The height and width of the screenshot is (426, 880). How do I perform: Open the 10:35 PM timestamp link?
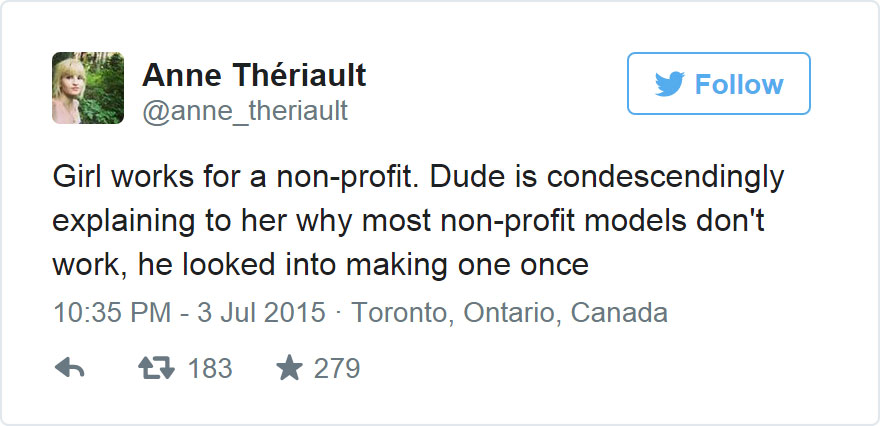point(100,313)
